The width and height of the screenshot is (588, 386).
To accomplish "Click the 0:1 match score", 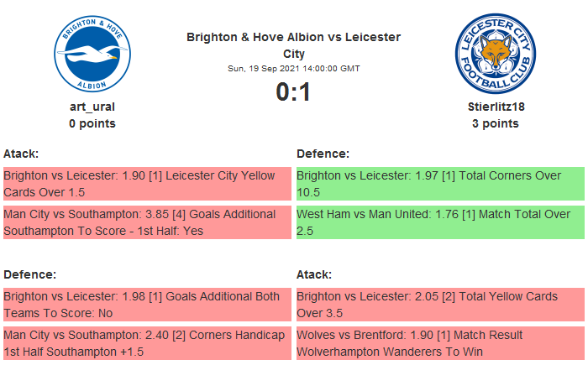I will (x=293, y=92).
